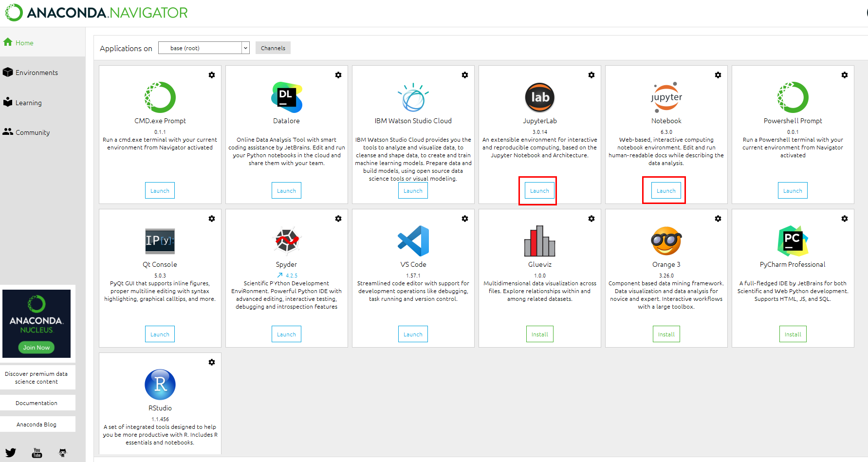Launch Jupyter Notebook

[x=666, y=190]
